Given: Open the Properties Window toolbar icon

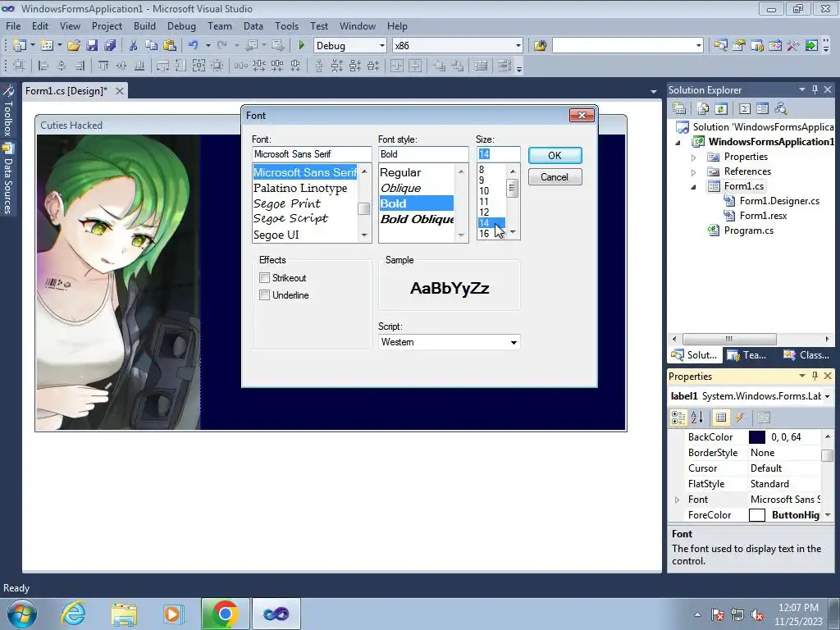Looking at the screenshot, I should tap(739, 46).
